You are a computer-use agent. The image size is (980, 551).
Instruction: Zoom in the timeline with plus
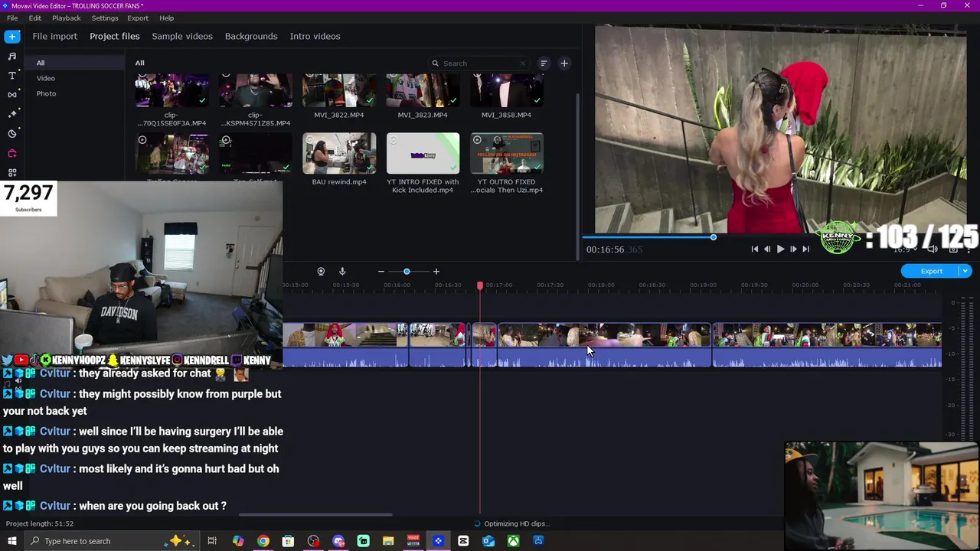point(436,272)
